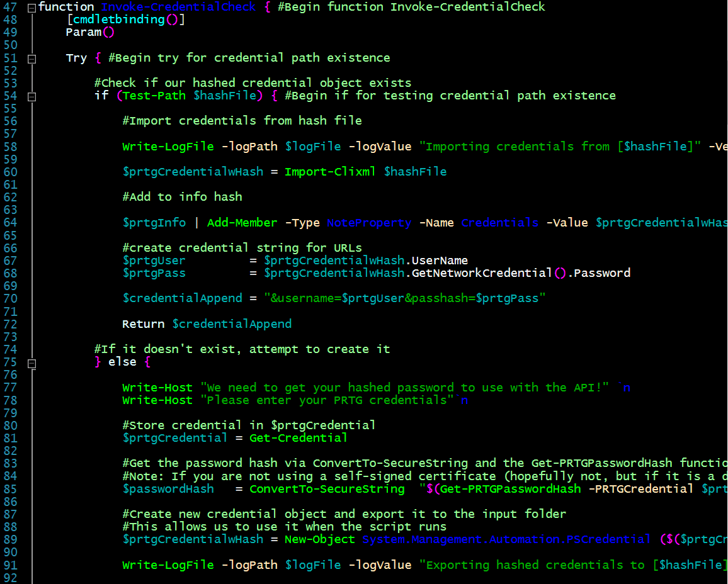Click the Credentials property name on line 64
This screenshot has width=728, height=584.
(499, 222)
